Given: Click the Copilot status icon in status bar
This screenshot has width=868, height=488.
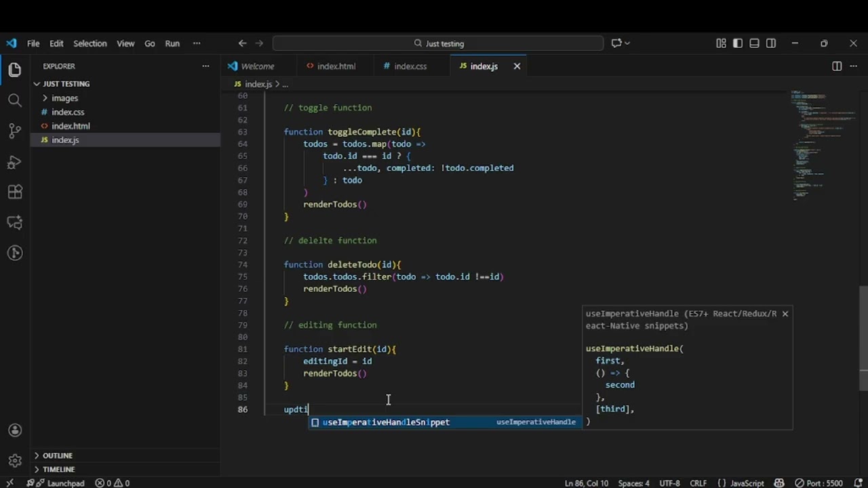Looking at the screenshot, I should coord(781,483).
